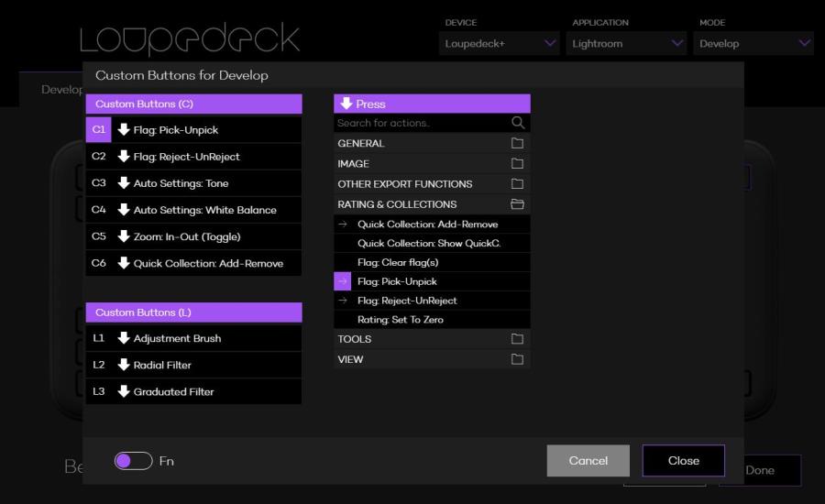Click the Close button
The image size is (825, 504).
[684, 460]
